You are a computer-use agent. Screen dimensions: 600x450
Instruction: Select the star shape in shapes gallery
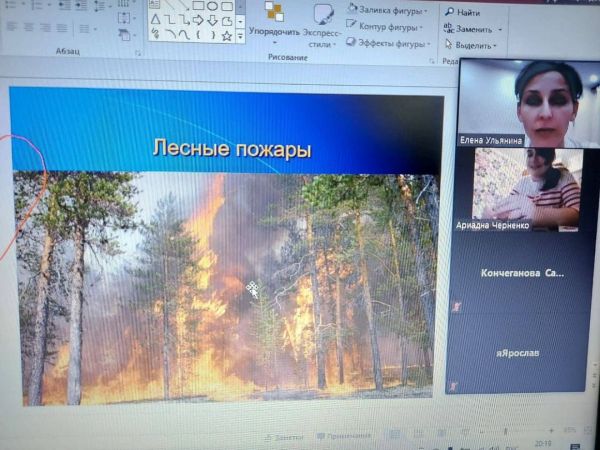227,34
